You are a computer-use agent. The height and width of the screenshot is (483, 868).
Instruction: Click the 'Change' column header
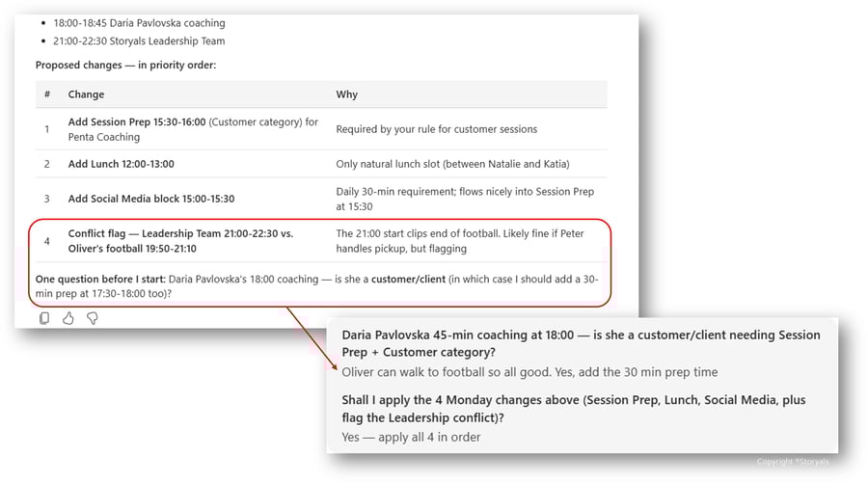coord(86,94)
